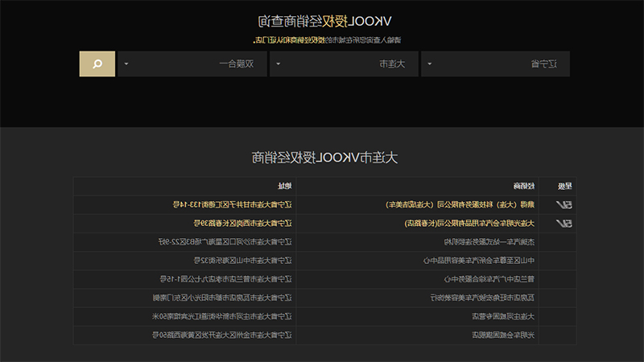Click the 5-star badge for 鼎得（大连）科技服务有限公司

(563, 204)
